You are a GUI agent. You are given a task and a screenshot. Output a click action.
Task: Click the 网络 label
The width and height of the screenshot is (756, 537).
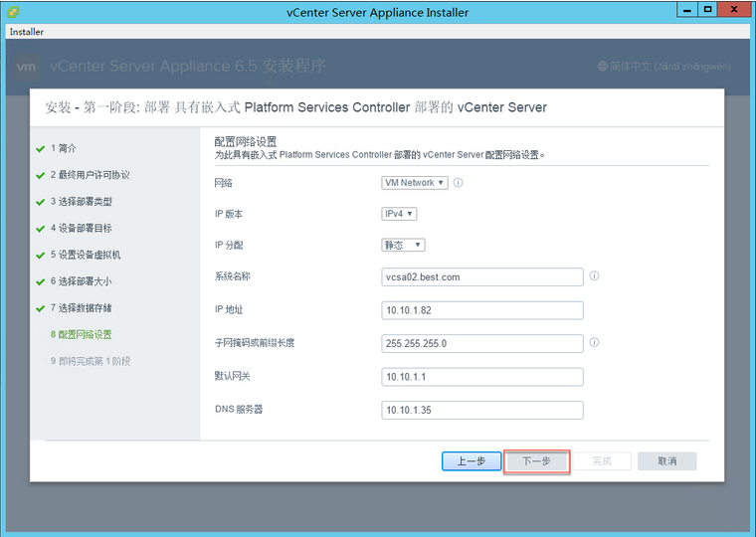click(x=223, y=183)
